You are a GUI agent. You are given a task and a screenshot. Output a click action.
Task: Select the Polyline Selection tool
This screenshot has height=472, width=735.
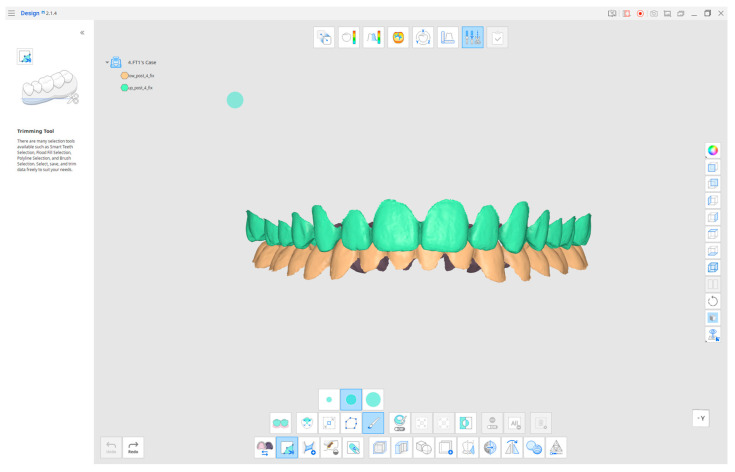coord(351,424)
